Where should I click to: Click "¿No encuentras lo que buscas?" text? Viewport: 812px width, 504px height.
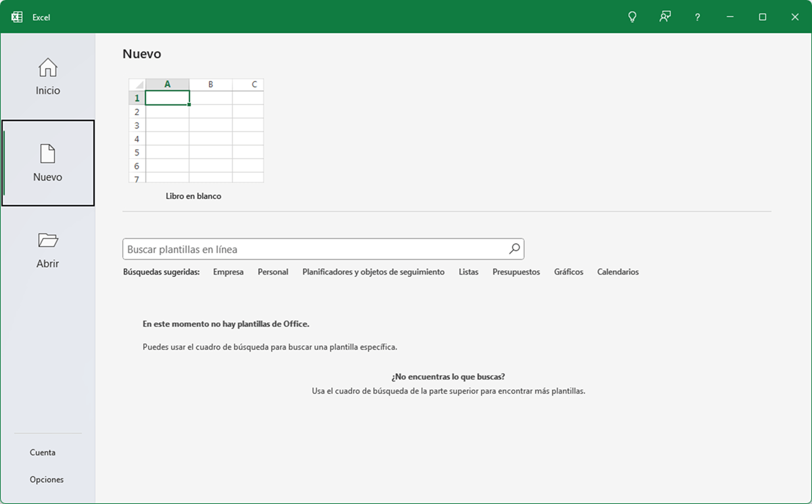pyautogui.click(x=448, y=377)
